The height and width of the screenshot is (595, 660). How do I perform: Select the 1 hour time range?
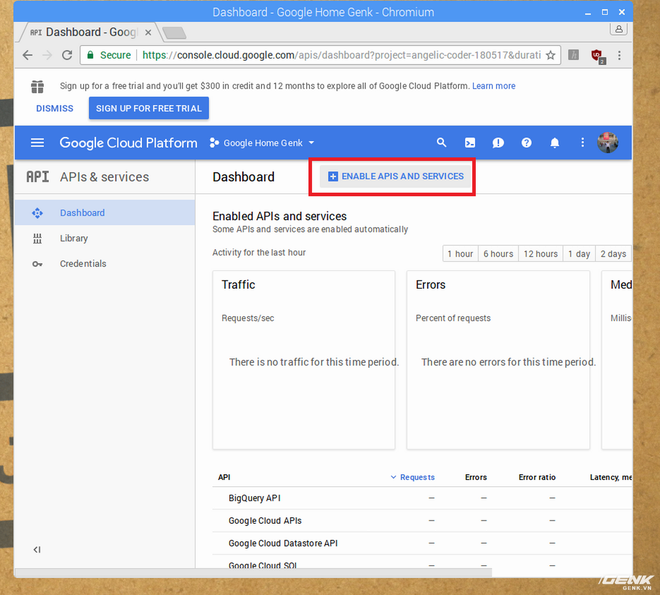click(x=460, y=254)
